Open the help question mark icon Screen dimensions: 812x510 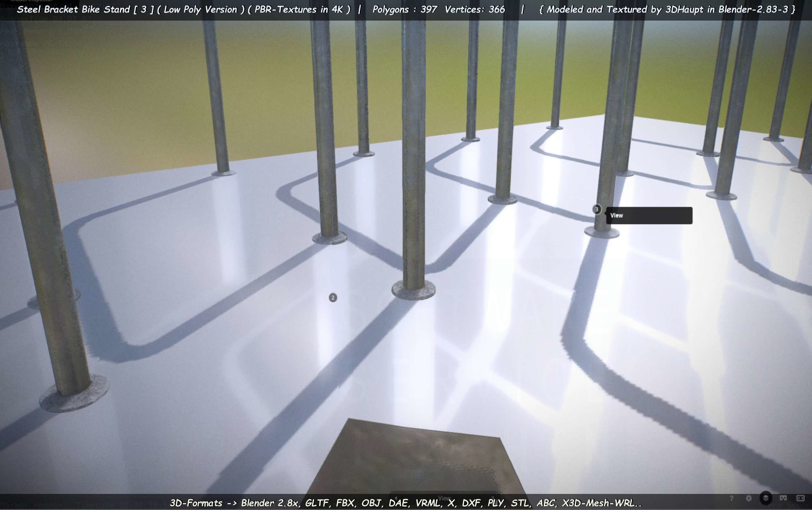pyautogui.click(x=731, y=498)
